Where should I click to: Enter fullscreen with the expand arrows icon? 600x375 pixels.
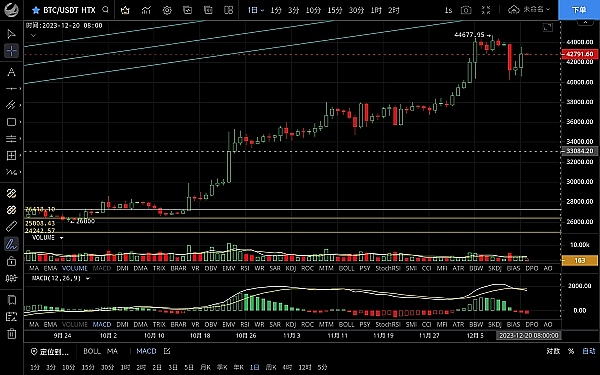[486, 10]
